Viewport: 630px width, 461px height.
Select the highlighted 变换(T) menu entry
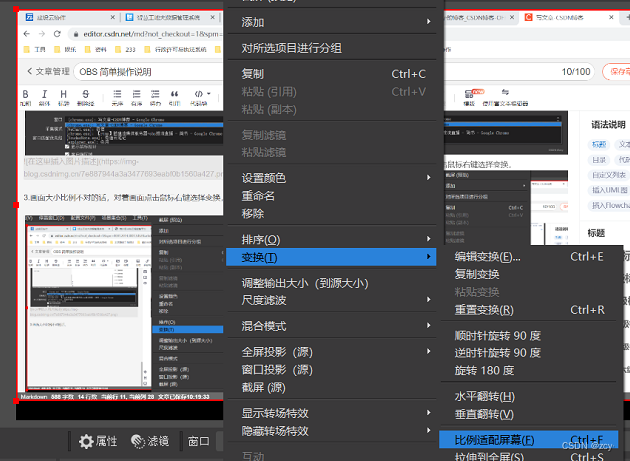[331, 257]
